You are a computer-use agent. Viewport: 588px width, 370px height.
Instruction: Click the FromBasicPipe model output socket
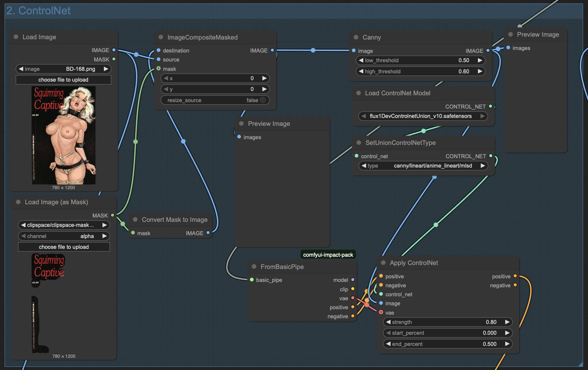coord(353,280)
